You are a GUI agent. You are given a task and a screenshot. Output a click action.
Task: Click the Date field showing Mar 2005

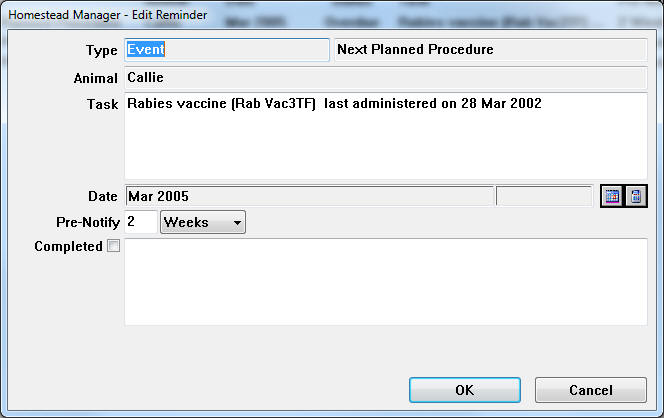coord(308,196)
